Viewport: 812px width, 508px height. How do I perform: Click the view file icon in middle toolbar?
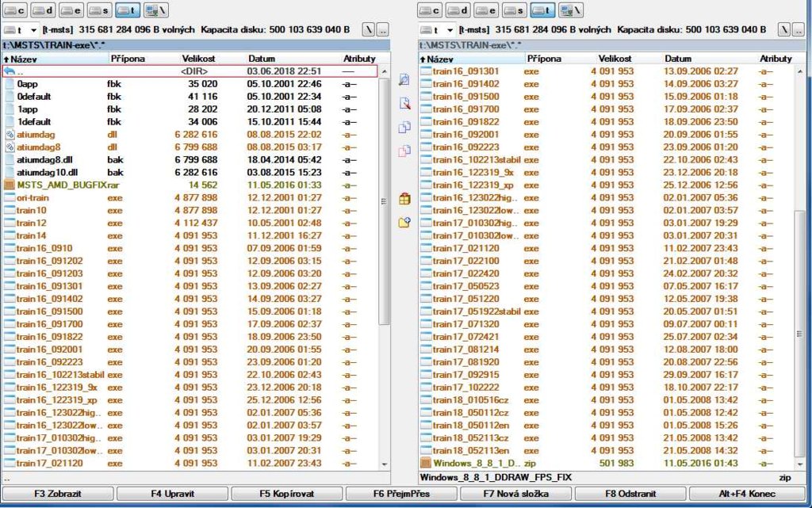[404, 80]
